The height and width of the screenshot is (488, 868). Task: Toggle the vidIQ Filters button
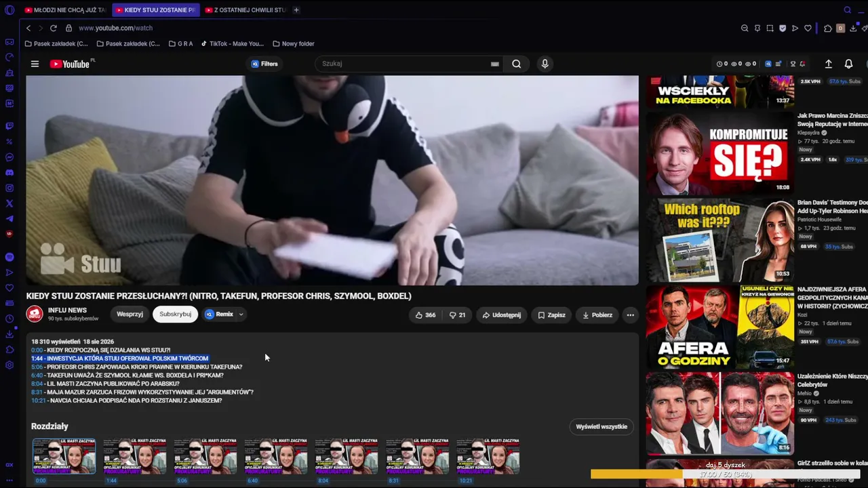pos(264,64)
